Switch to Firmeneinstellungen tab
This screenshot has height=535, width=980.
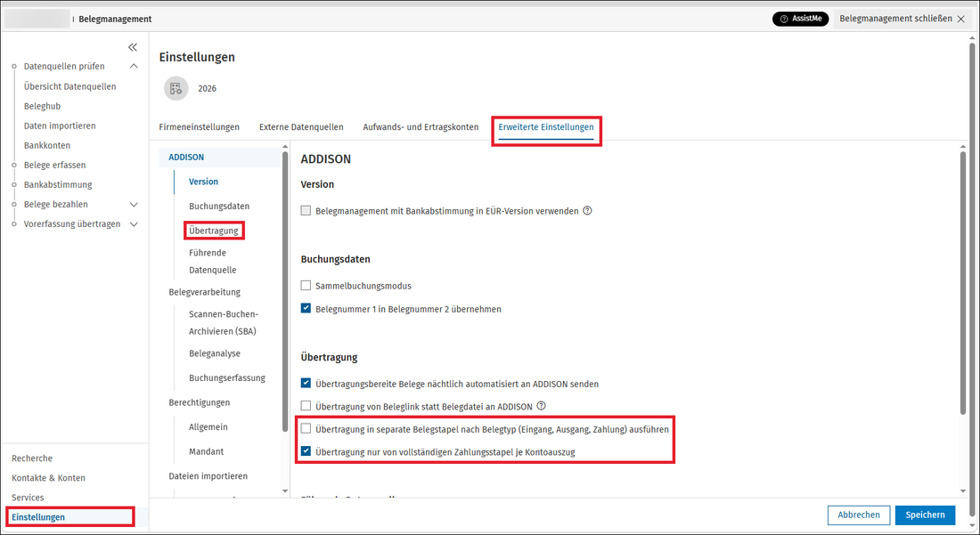click(x=199, y=126)
